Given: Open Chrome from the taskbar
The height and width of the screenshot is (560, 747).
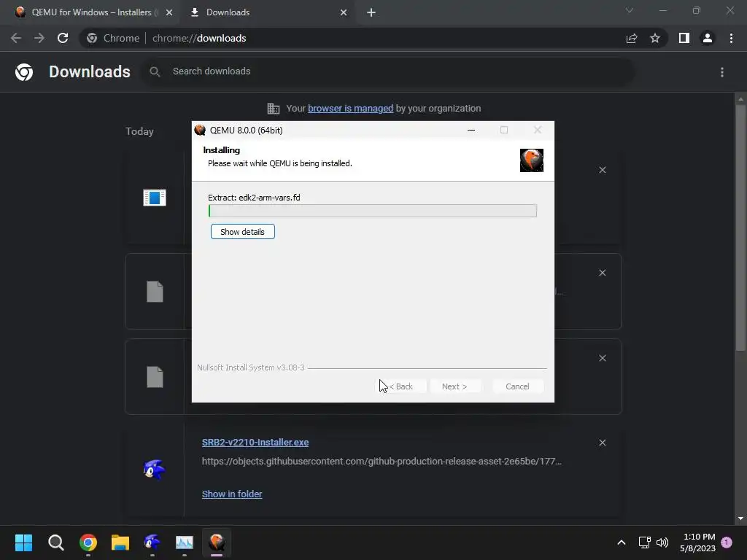Looking at the screenshot, I should pos(88,542).
